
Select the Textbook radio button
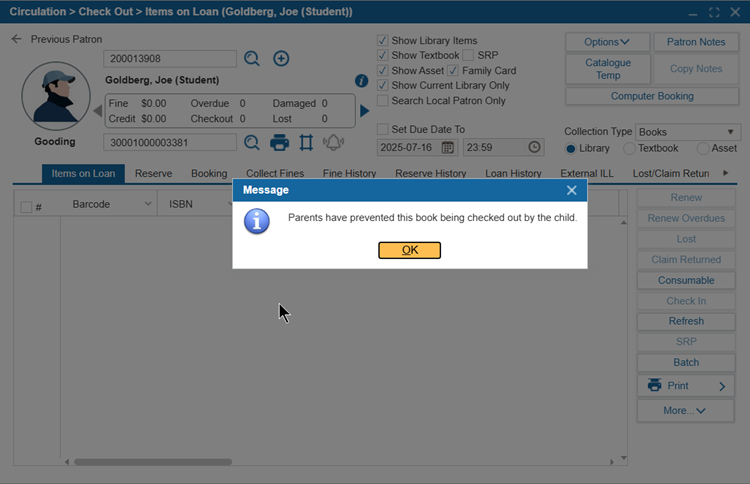[629, 148]
